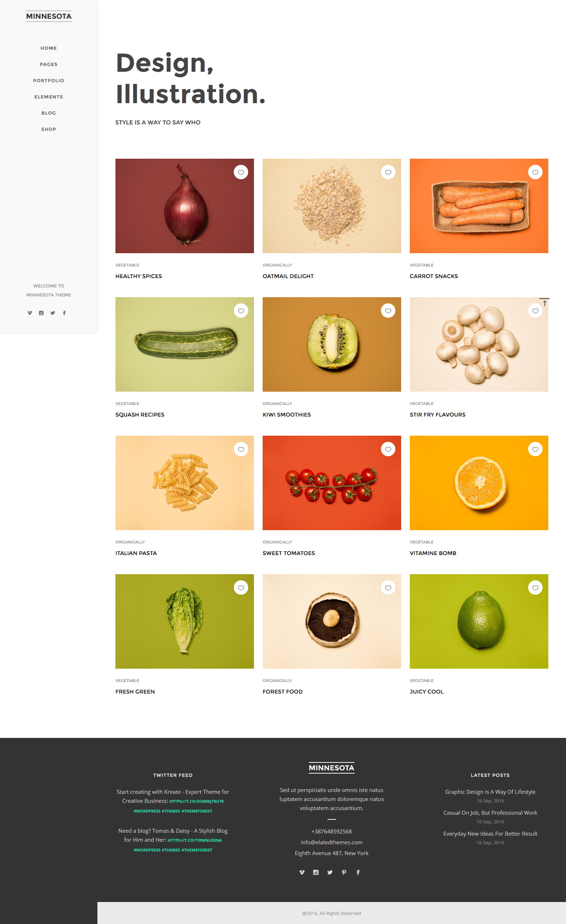This screenshot has height=924, width=566.
Task: Open the sidebar Facebook icon
Action: coord(64,313)
